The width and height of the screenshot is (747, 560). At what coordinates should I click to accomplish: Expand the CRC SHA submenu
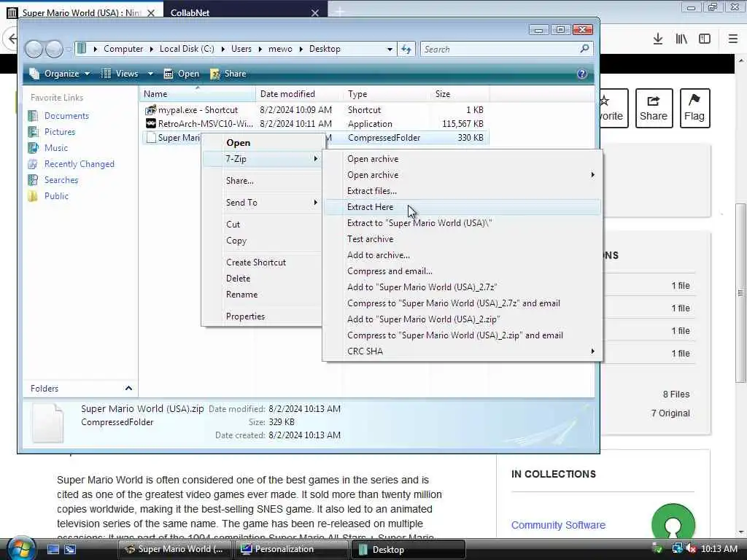462,351
